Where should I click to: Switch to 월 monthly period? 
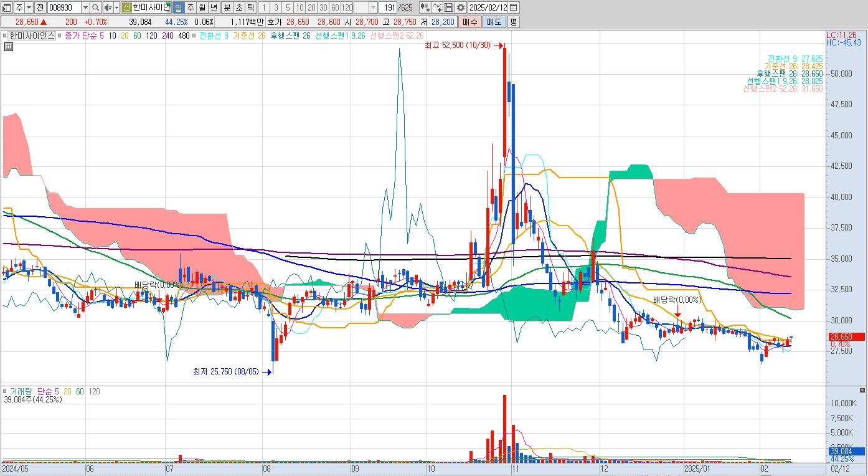pos(202,7)
